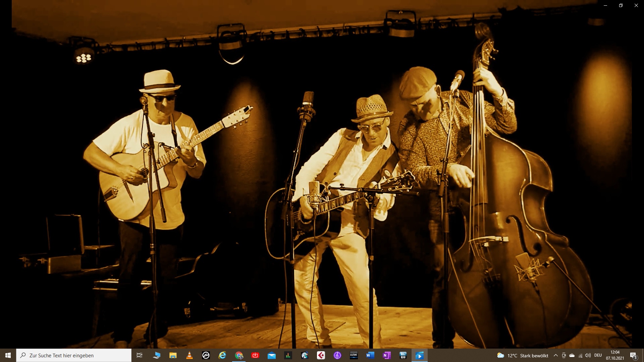Open the weather widget showing 12°C
644x362 pixels.
[523, 356]
